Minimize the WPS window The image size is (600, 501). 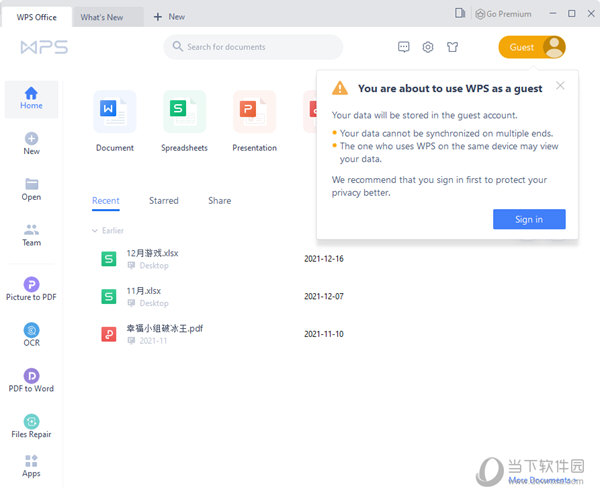point(553,13)
